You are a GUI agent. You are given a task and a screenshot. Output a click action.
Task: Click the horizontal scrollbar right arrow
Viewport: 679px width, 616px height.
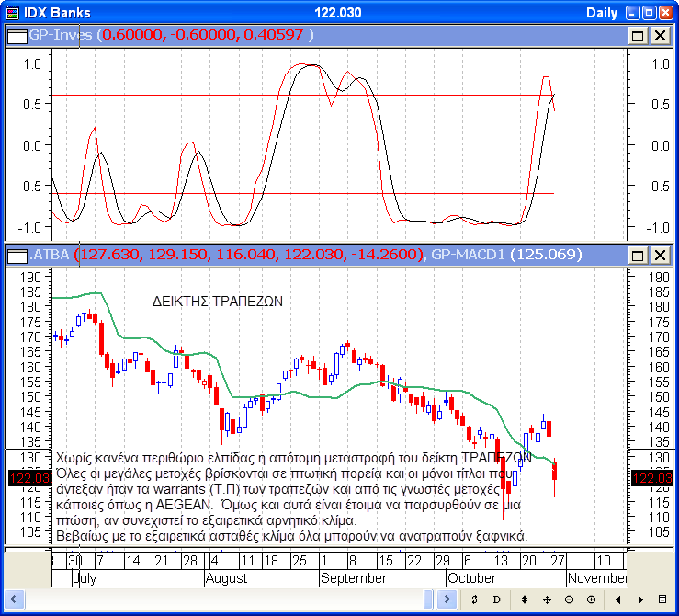pyautogui.click(x=447, y=599)
